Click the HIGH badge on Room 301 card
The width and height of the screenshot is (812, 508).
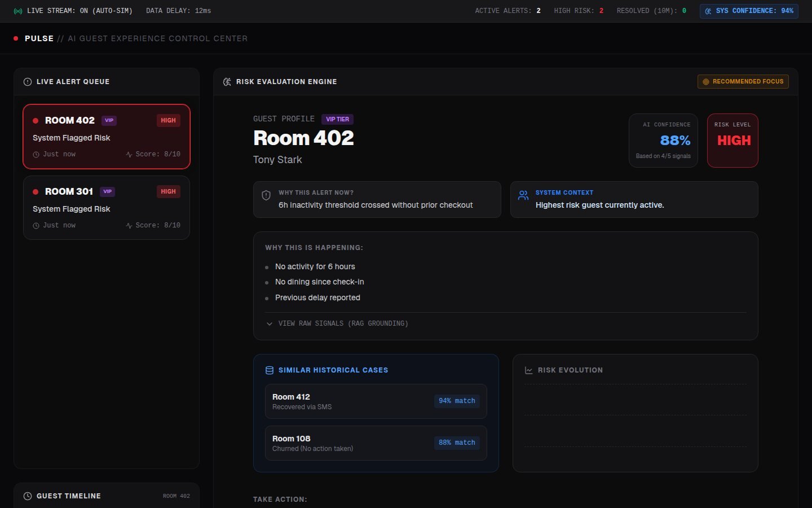click(x=168, y=192)
